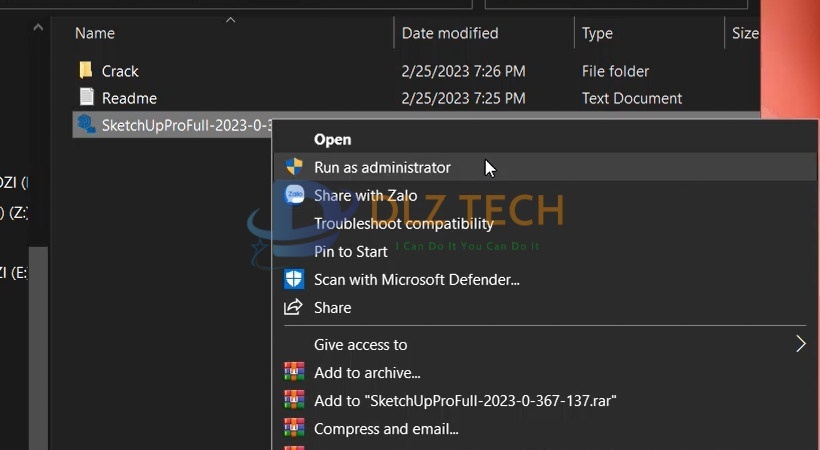Image resolution: width=820 pixels, height=450 pixels.
Task: Click the SketchUpProFull installer file icon
Action: point(86,125)
